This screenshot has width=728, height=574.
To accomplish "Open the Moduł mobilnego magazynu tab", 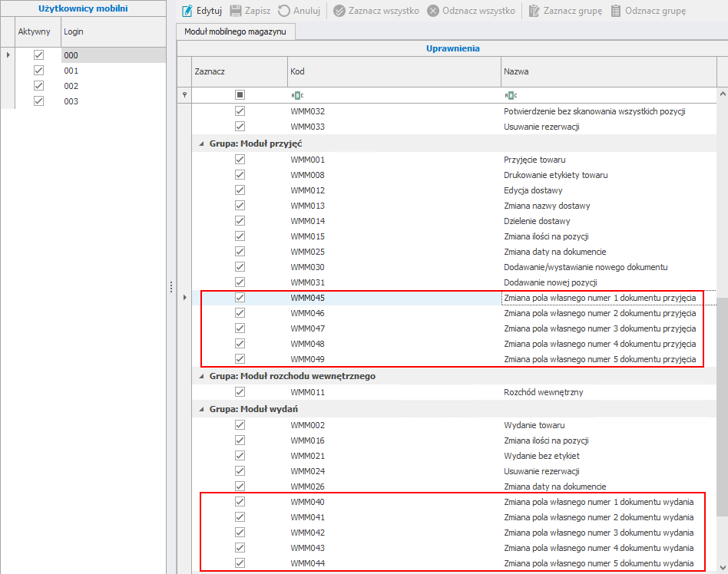I will [x=236, y=31].
